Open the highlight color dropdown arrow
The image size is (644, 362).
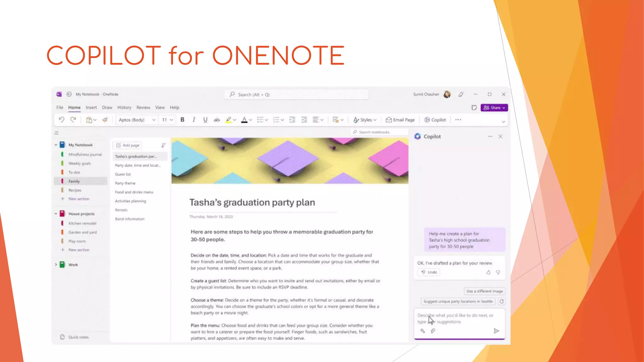[235, 120]
